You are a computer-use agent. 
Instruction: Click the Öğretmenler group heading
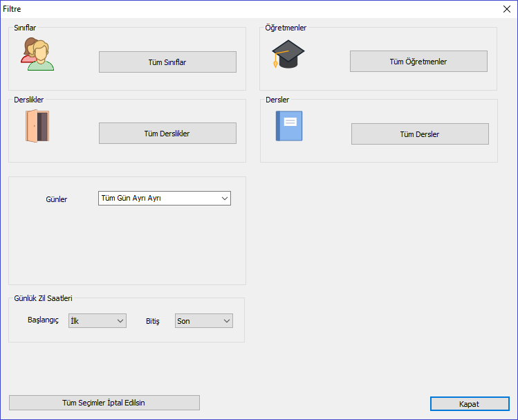pyautogui.click(x=286, y=28)
